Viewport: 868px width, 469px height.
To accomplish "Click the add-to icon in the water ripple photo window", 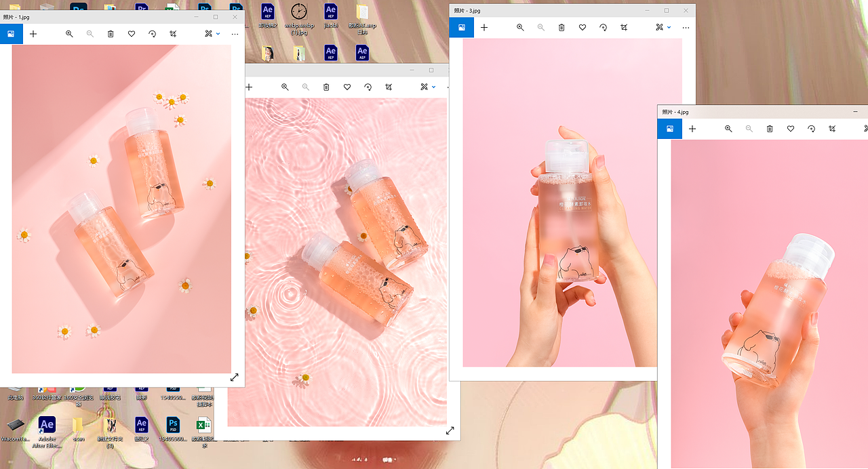I will point(249,87).
